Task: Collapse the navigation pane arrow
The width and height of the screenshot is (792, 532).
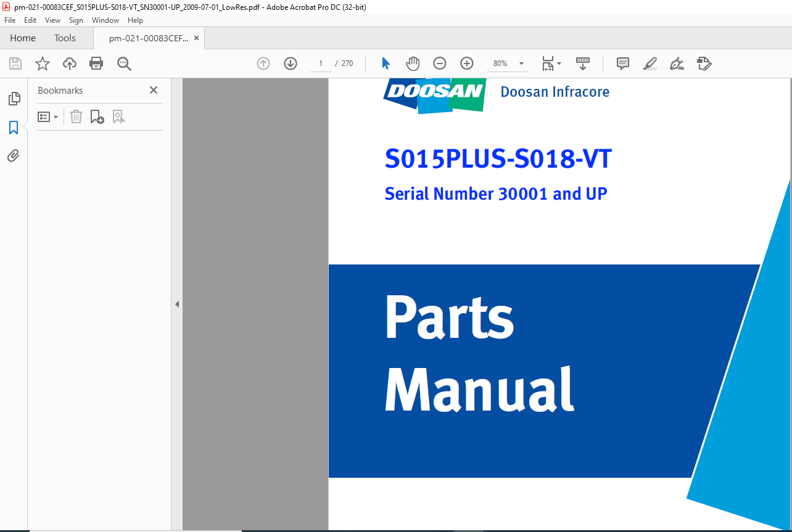Action: (x=177, y=304)
